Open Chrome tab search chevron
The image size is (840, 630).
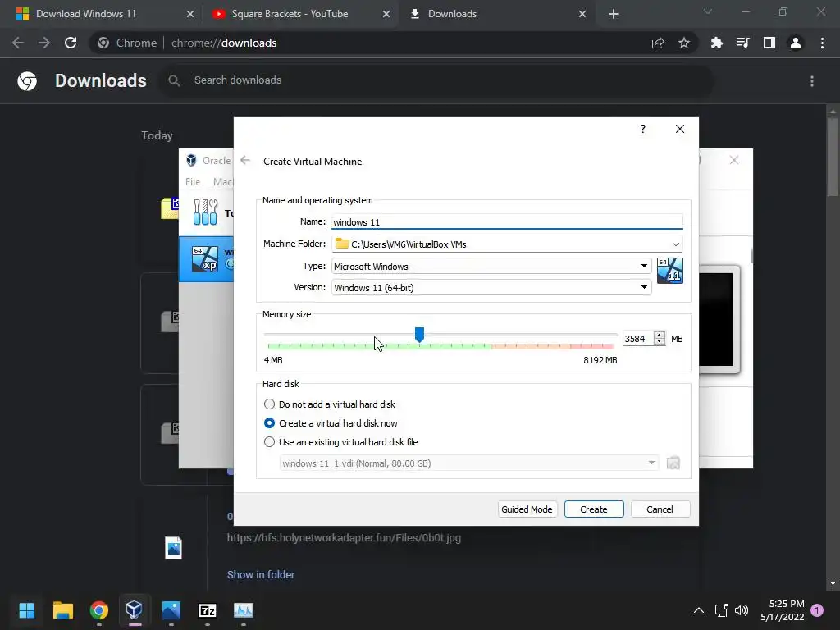point(708,11)
